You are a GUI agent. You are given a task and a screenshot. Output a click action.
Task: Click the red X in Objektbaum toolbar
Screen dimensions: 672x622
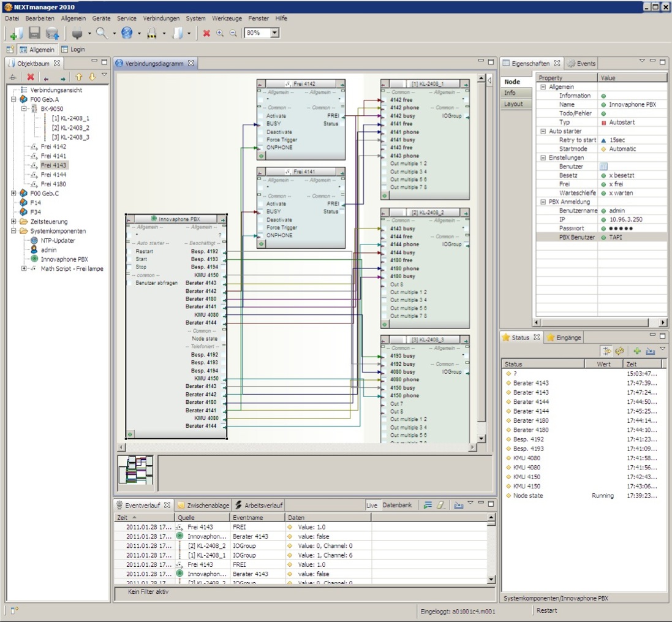point(31,77)
